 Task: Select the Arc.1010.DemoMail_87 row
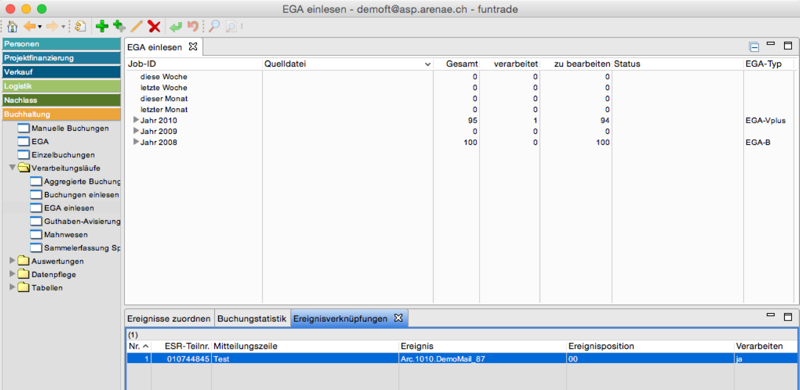point(462,359)
